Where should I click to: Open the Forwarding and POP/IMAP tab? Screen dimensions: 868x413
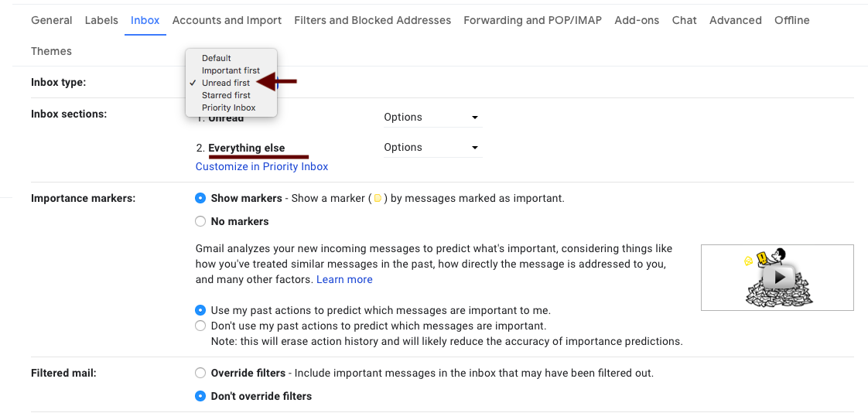click(532, 20)
